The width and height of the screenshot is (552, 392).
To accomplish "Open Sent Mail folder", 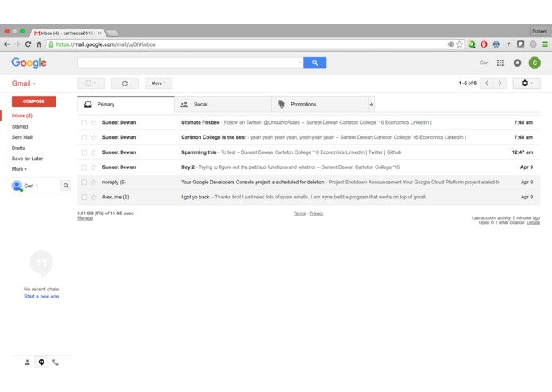I will [21, 137].
